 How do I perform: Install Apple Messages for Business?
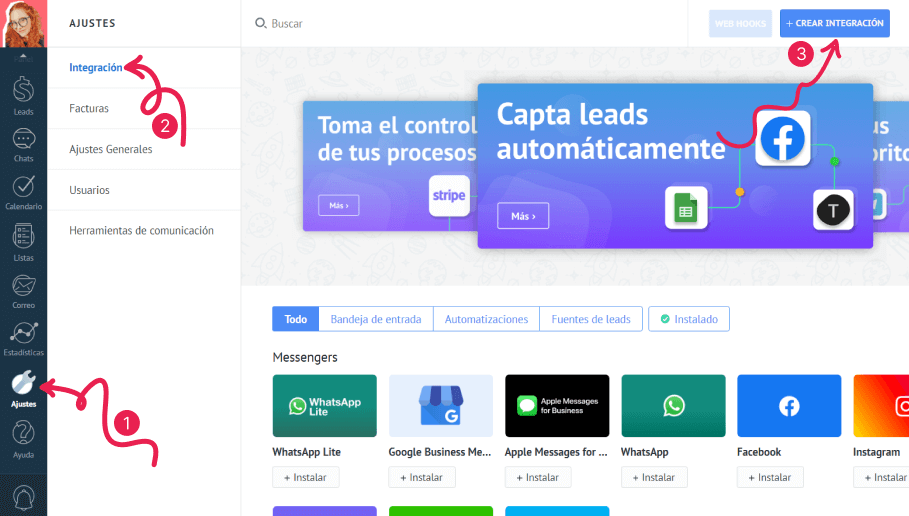pyautogui.click(x=538, y=477)
